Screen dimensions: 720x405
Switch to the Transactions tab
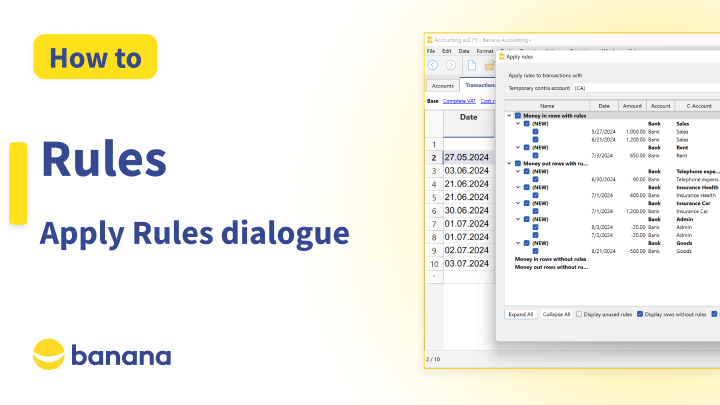tap(479, 85)
